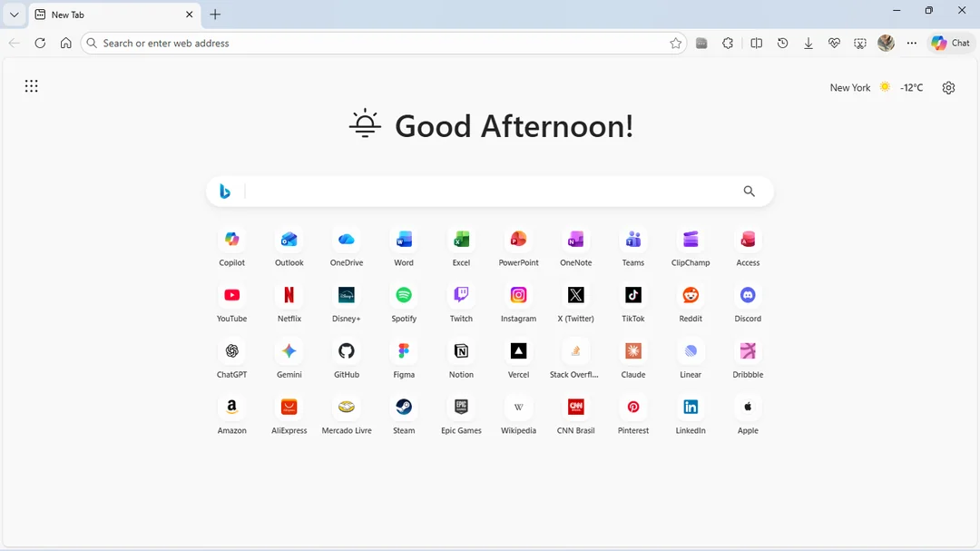980x551 pixels.
Task: Open the Reddit shortcut
Action: pos(691,303)
